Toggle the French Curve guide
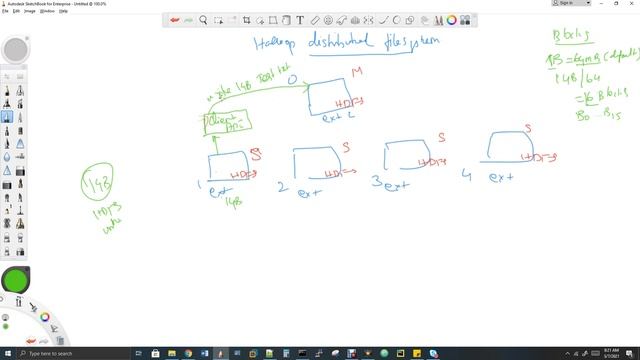Screen dimensions: 640x360 click(x=342, y=20)
